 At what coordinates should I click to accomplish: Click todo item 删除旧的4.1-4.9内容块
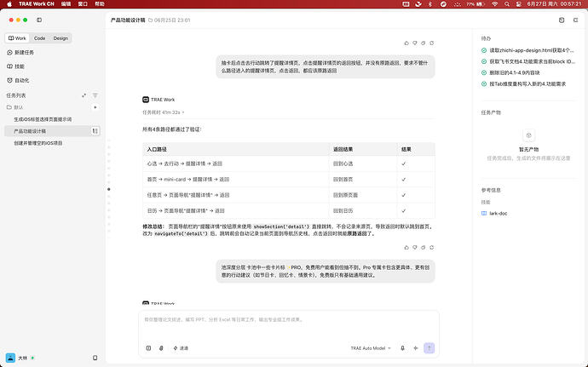point(510,72)
